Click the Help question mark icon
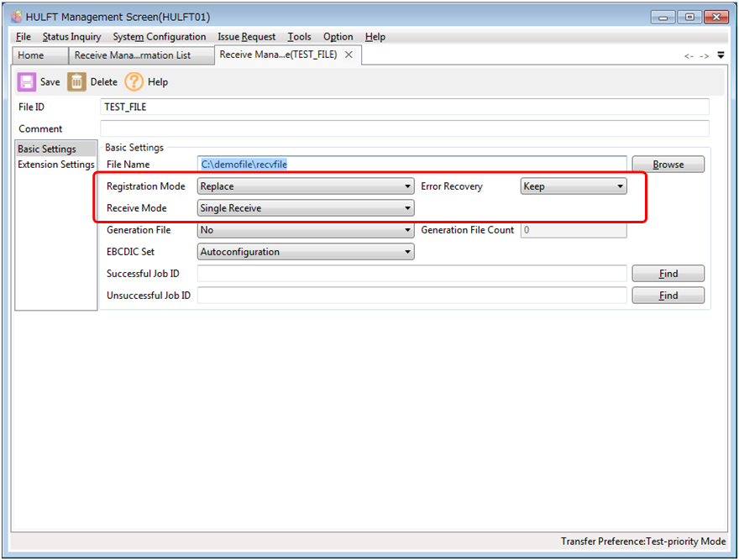The height and width of the screenshot is (560, 739). tap(134, 81)
